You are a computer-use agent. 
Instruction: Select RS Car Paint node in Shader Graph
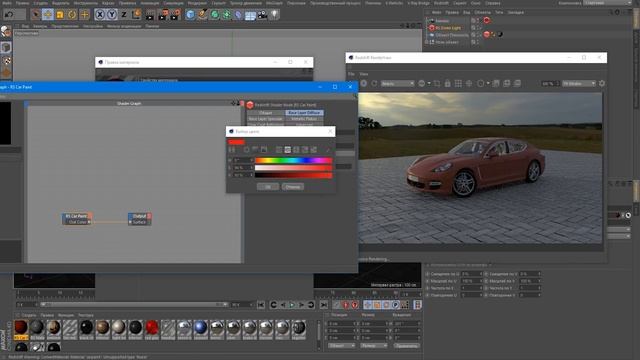point(78,219)
